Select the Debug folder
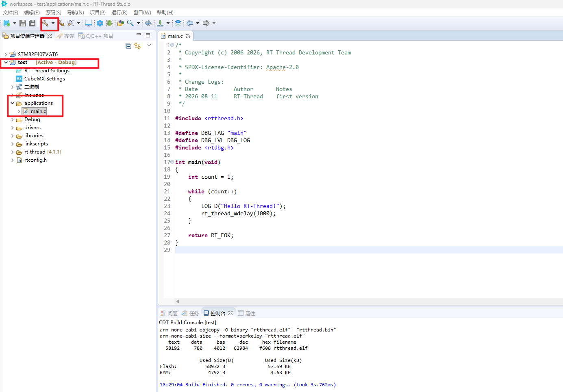563x392 pixels. tap(32, 119)
